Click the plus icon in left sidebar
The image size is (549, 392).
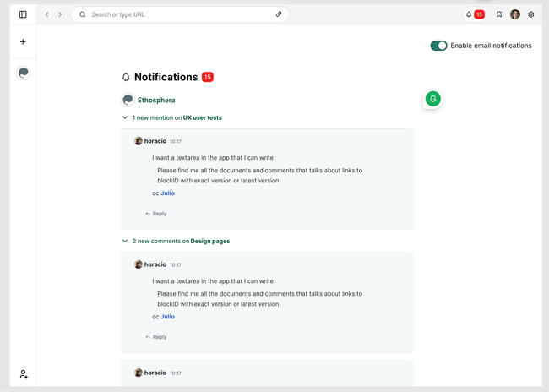23,41
